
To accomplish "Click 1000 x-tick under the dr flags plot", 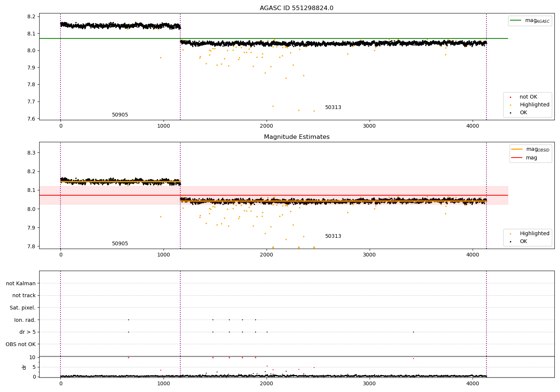I will 164,384.
